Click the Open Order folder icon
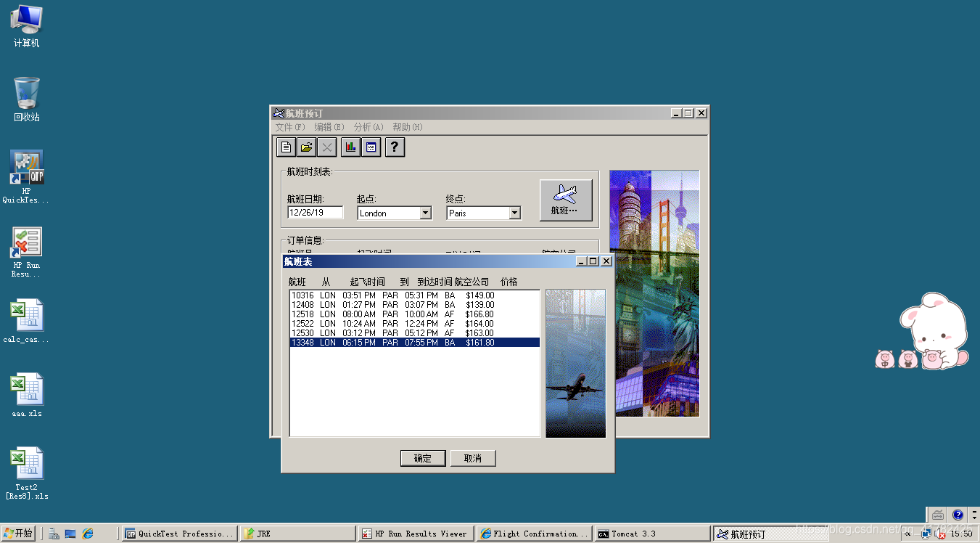This screenshot has height=543, width=980. (x=307, y=147)
